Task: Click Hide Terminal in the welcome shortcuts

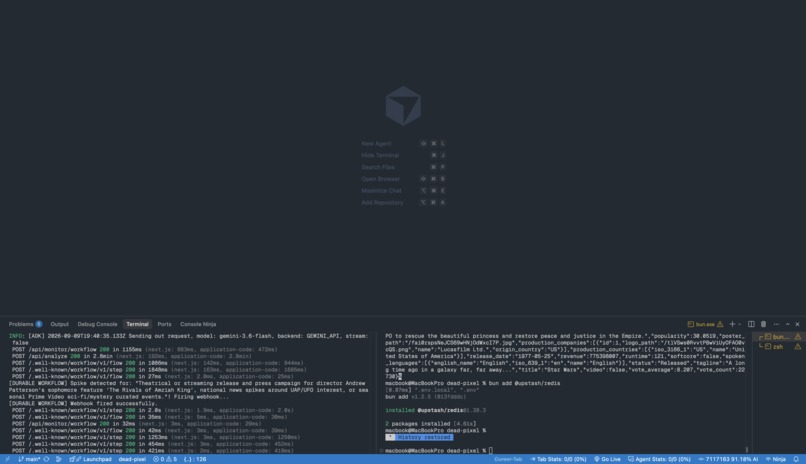Action: click(x=380, y=155)
